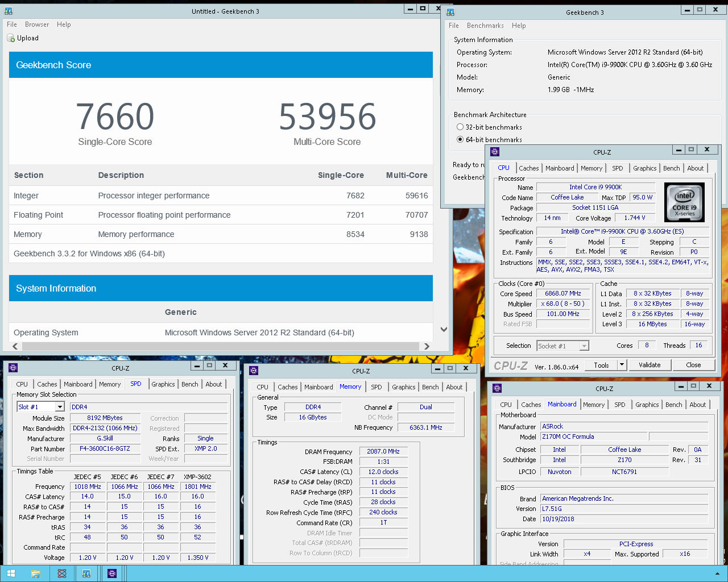Click the Floating Point row label
Image resolution: width=728 pixels, height=582 pixels.
click(x=38, y=215)
